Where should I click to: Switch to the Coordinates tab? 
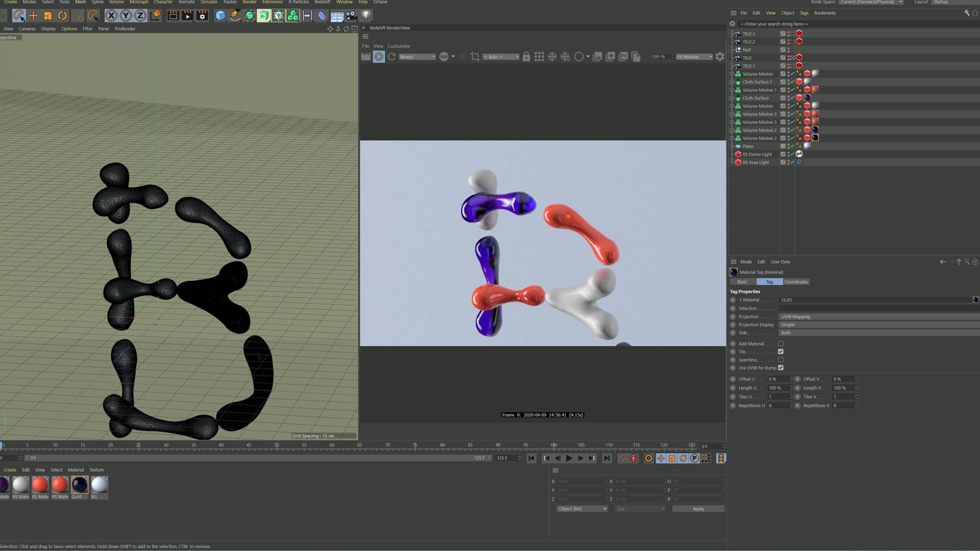pyautogui.click(x=796, y=282)
